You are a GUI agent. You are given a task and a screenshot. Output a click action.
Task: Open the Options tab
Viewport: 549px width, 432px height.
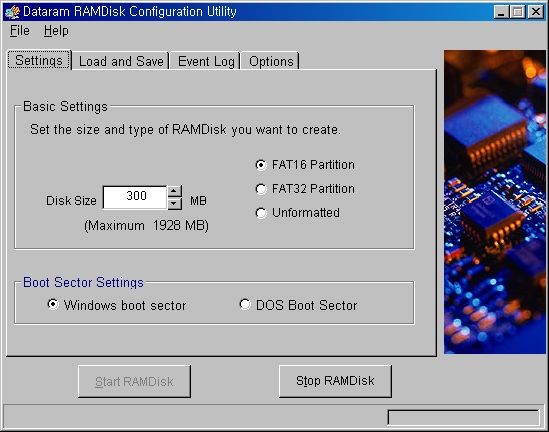point(271,61)
